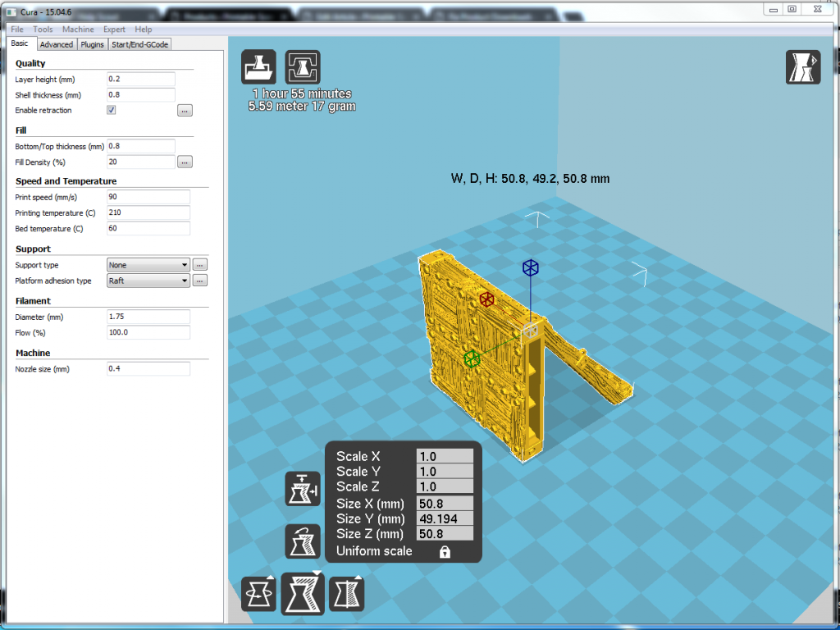Click the Load model icon

(x=258, y=67)
